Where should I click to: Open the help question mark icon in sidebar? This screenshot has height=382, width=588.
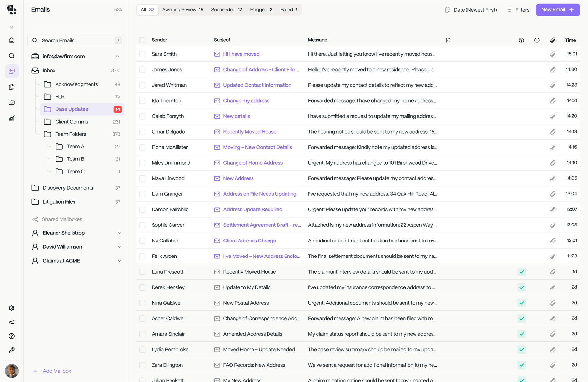[x=12, y=336]
